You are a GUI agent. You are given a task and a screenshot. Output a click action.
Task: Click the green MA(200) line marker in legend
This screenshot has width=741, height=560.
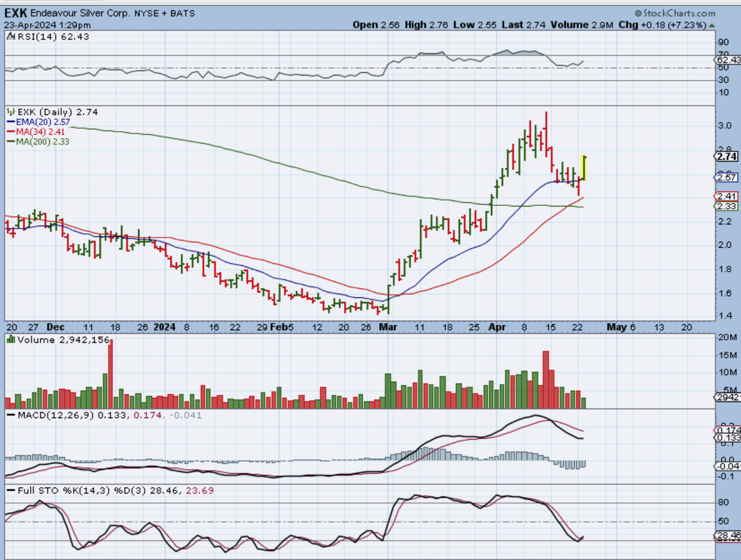point(10,141)
